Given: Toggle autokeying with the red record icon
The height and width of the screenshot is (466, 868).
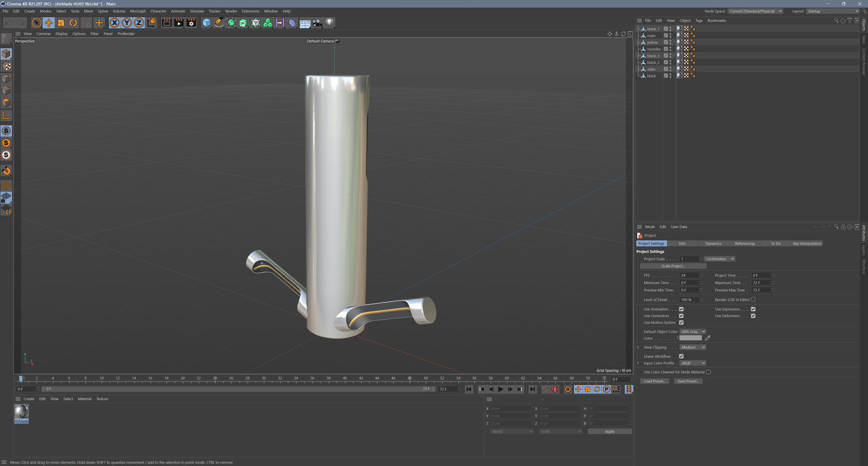Looking at the screenshot, I should (x=555, y=389).
